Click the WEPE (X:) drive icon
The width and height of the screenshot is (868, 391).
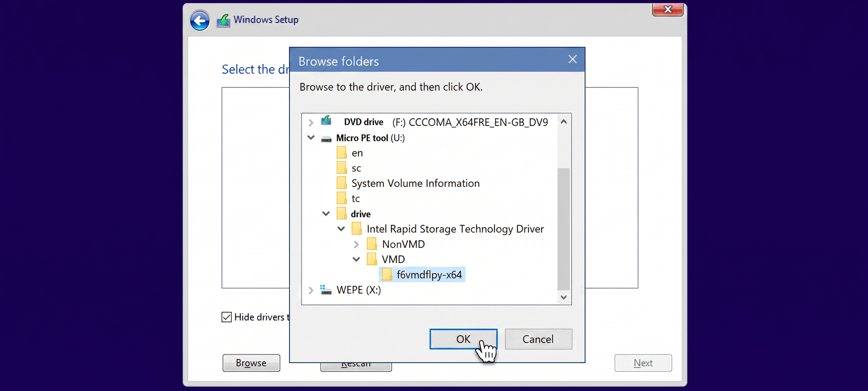tap(326, 290)
